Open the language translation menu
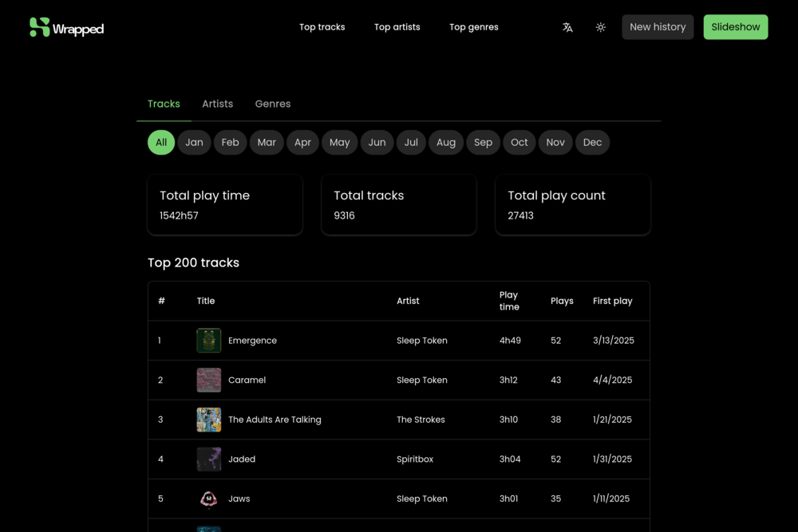 tap(567, 27)
